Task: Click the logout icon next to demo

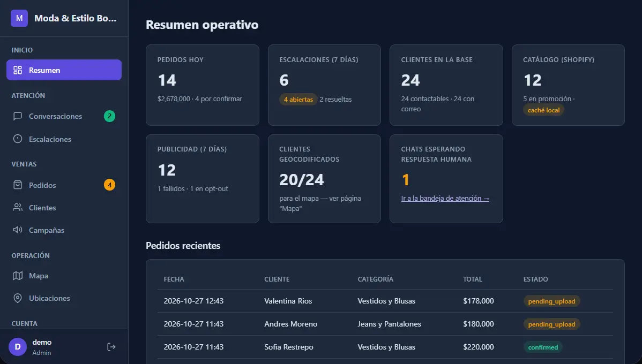Action: [x=111, y=347]
